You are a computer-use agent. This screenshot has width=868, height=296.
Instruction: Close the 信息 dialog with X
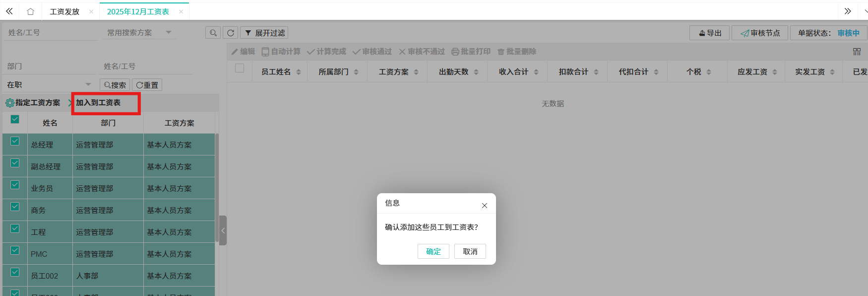click(x=485, y=205)
